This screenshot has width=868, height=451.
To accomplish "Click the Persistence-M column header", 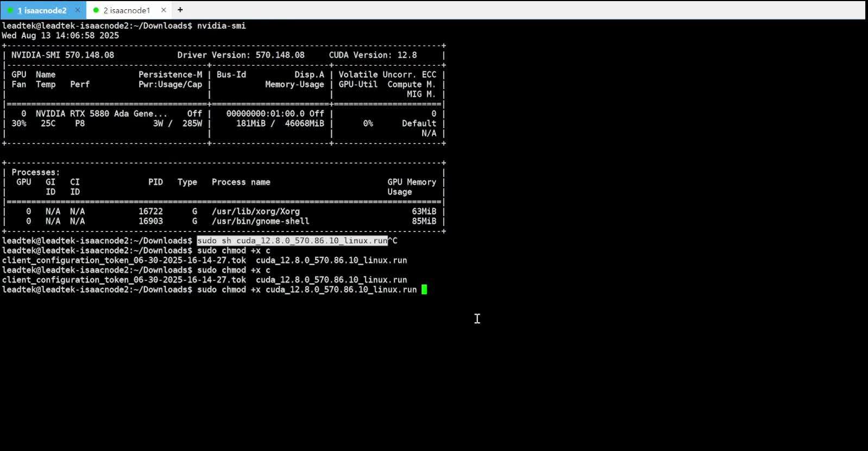I will 170,74.
